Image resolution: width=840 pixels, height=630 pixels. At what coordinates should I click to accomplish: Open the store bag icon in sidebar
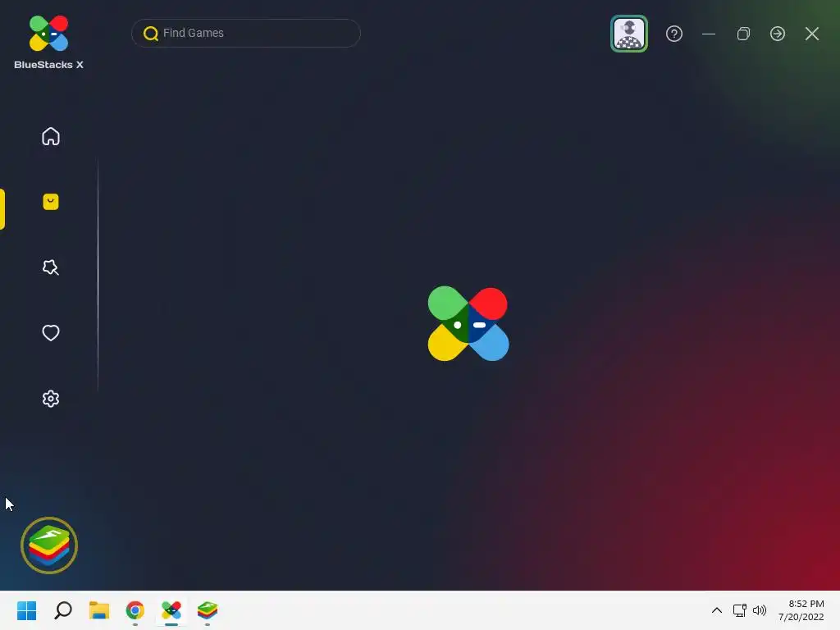51,202
